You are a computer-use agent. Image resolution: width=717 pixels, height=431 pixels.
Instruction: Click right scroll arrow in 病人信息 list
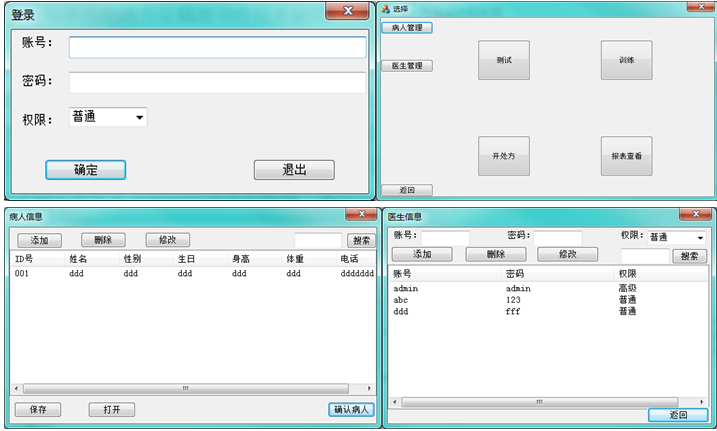pyautogui.click(x=369, y=388)
